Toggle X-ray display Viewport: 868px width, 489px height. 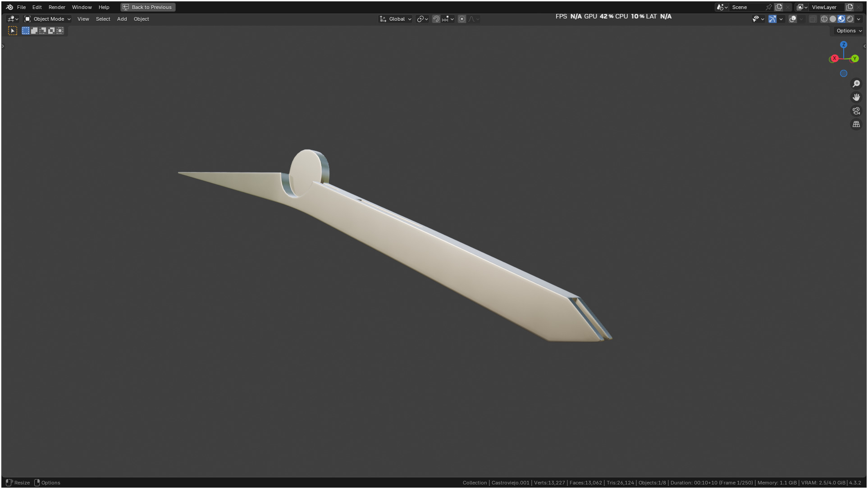[x=813, y=19]
